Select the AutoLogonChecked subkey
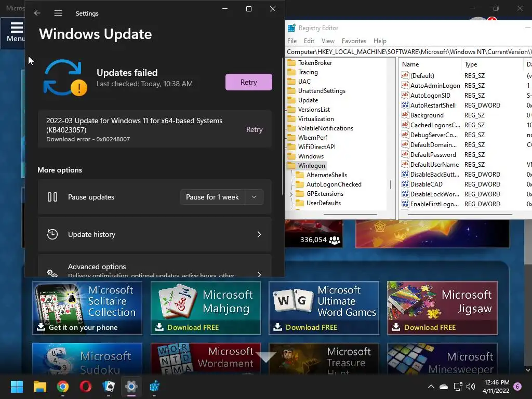The height and width of the screenshot is (399, 532). point(334,184)
